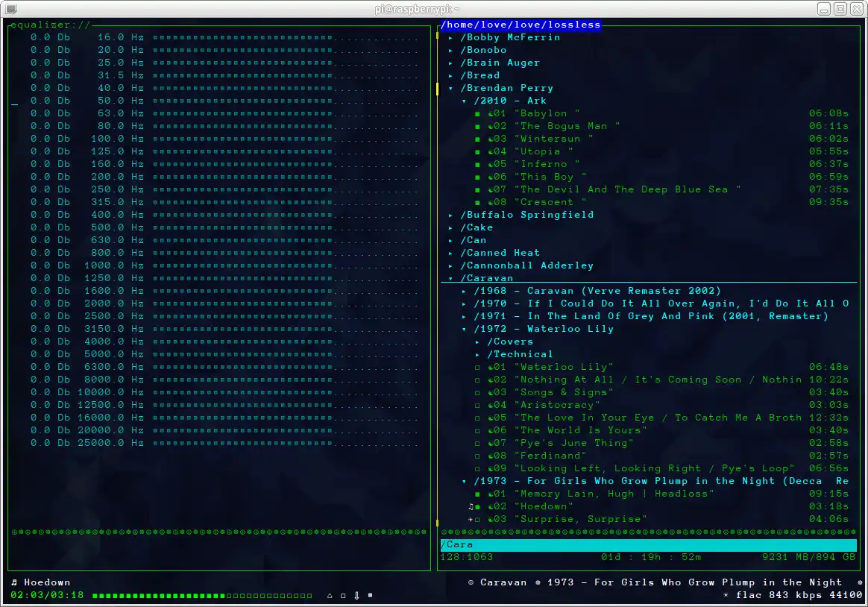Open the /Canned Heat artist folder

(500, 253)
